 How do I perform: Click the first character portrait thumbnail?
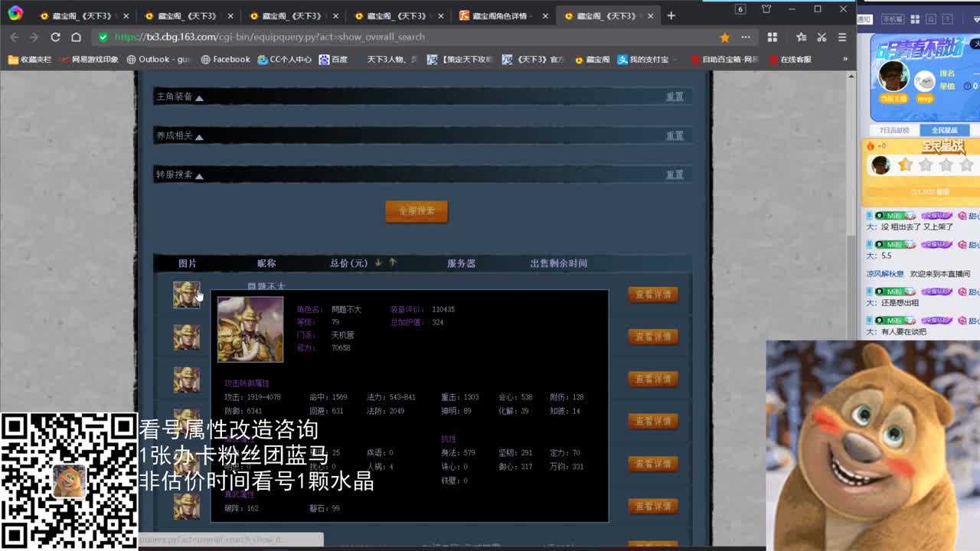[187, 295]
